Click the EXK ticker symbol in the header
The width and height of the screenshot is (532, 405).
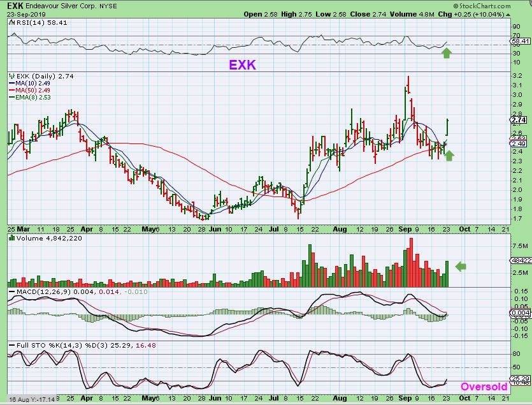tap(15, 6)
